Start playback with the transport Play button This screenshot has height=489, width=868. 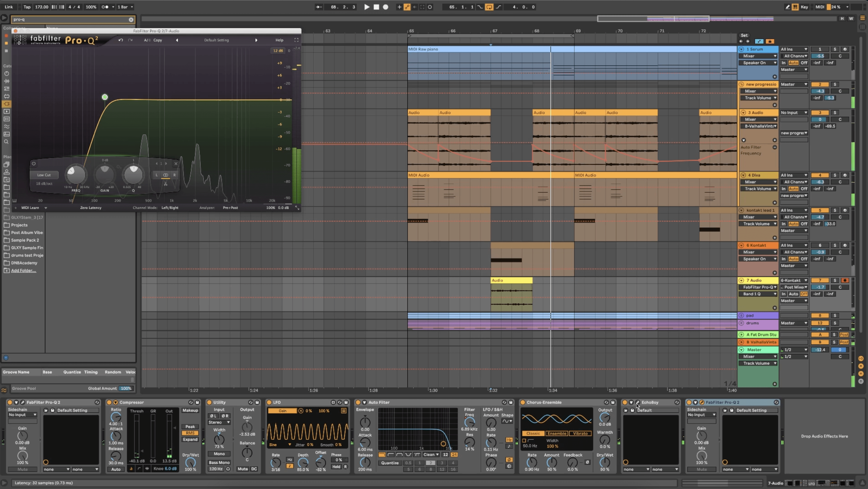click(367, 7)
